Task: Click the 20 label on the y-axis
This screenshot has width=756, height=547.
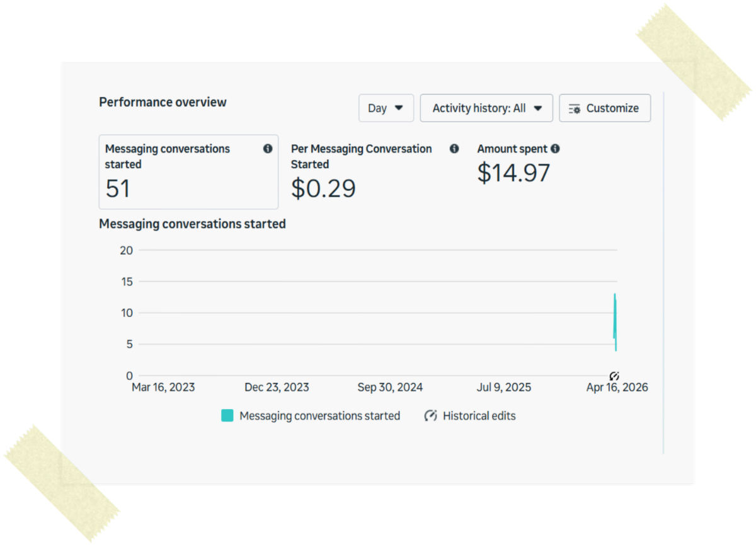Action: coord(126,250)
